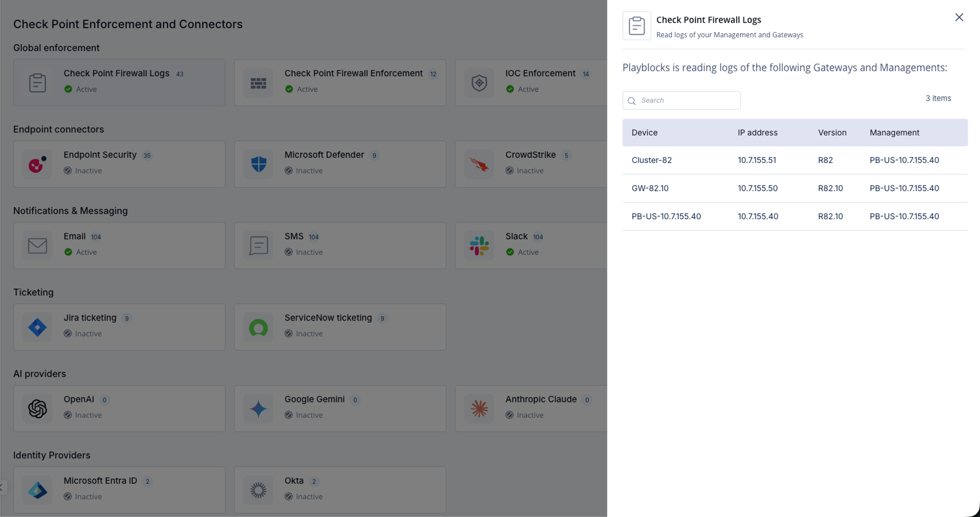Click the Check Point Firewall Logs card title
Viewport: 980px width, 517px height.
click(116, 73)
